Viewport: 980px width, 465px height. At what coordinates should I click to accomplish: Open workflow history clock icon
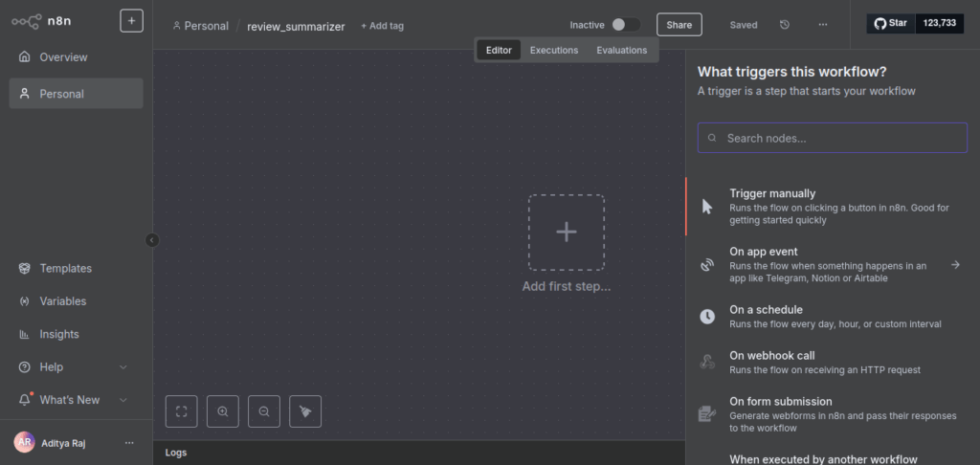point(785,25)
